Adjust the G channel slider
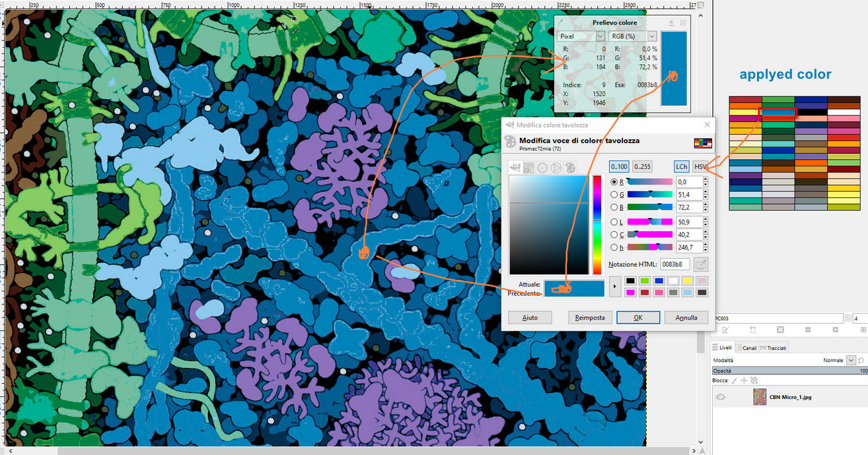This screenshot has width=868, height=455. click(x=649, y=195)
